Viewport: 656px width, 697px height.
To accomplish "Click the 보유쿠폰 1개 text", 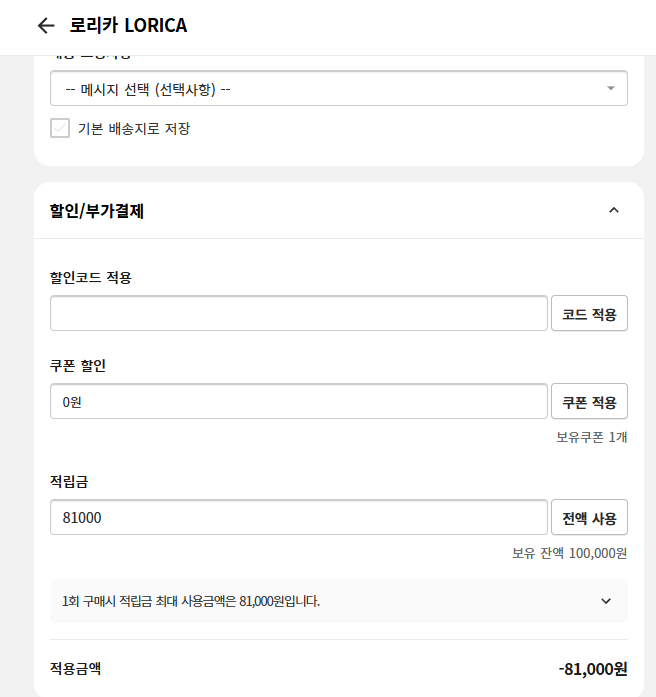I will 592,437.
